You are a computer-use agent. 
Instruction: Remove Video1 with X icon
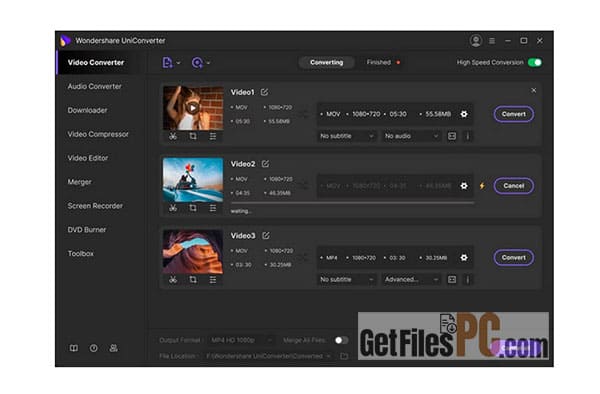533,90
